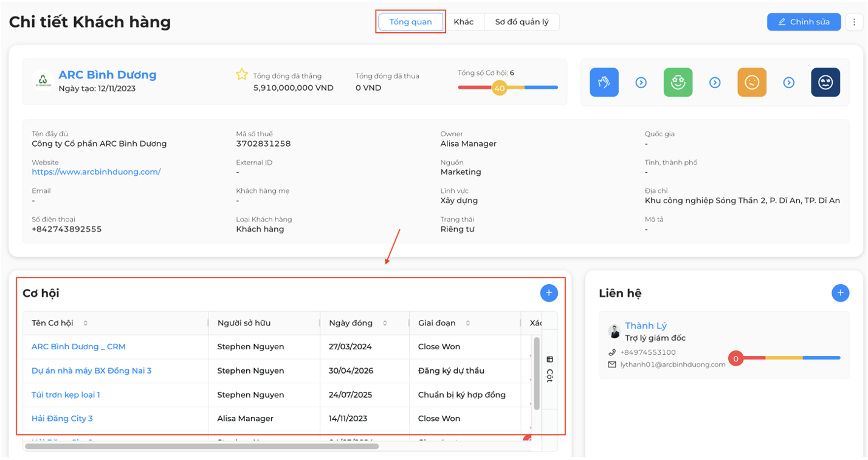This screenshot has height=460, width=868.
Task: Open the Khác tab
Action: [x=464, y=22]
